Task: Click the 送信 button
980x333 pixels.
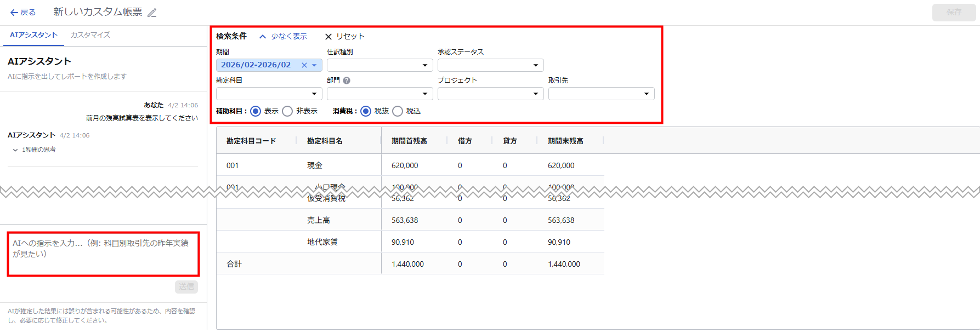Action: click(x=186, y=286)
